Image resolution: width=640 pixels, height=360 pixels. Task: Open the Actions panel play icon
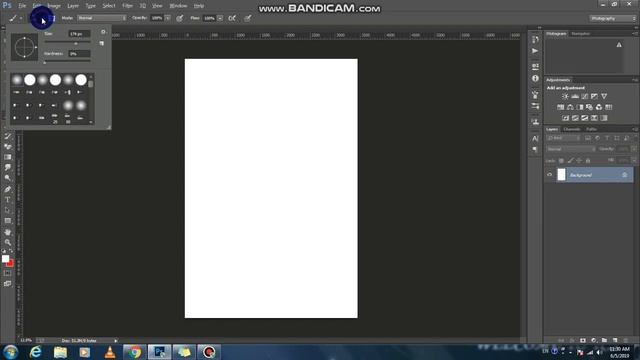535,51
